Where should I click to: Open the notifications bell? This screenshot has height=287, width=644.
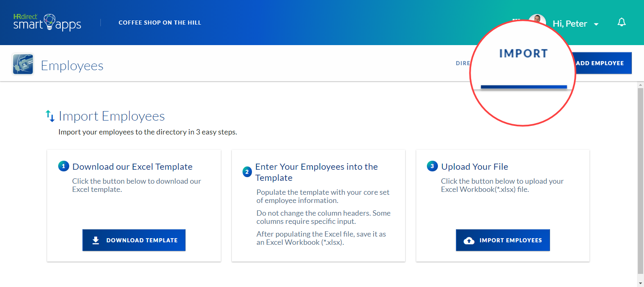coord(621,22)
